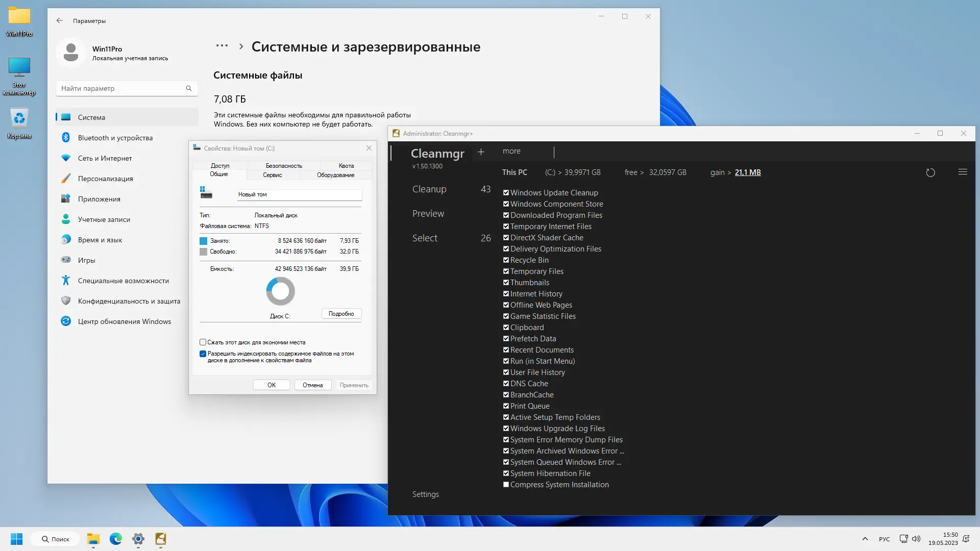Launch Microsoft Edge from taskbar

click(115, 539)
